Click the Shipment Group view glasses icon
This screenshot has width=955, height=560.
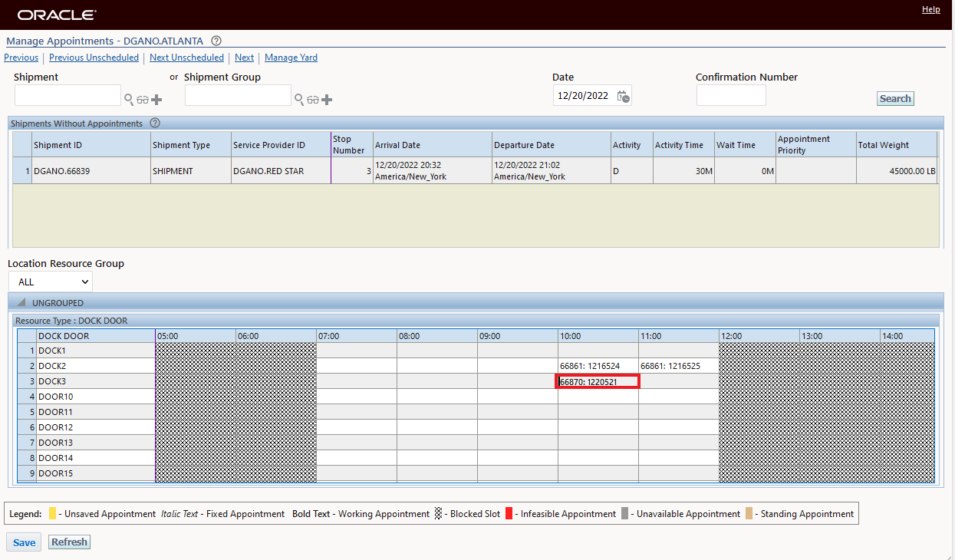[313, 100]
